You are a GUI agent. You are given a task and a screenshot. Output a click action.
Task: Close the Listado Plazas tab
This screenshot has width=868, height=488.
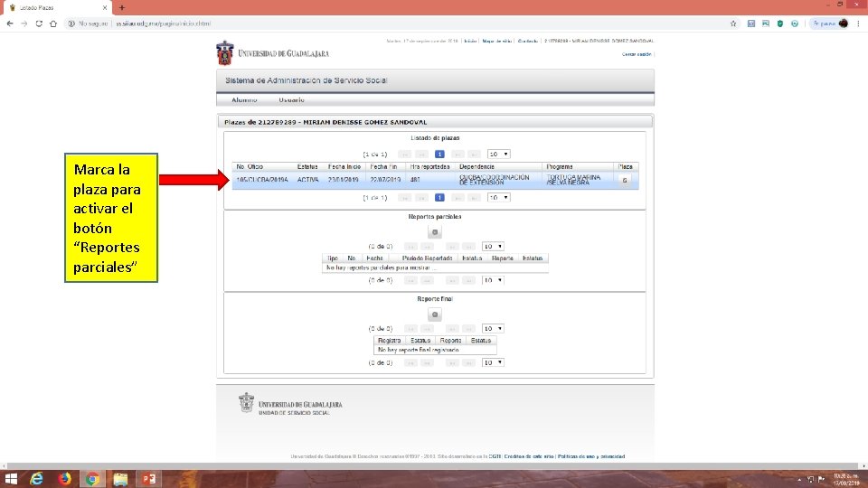(x=105, y=8)
